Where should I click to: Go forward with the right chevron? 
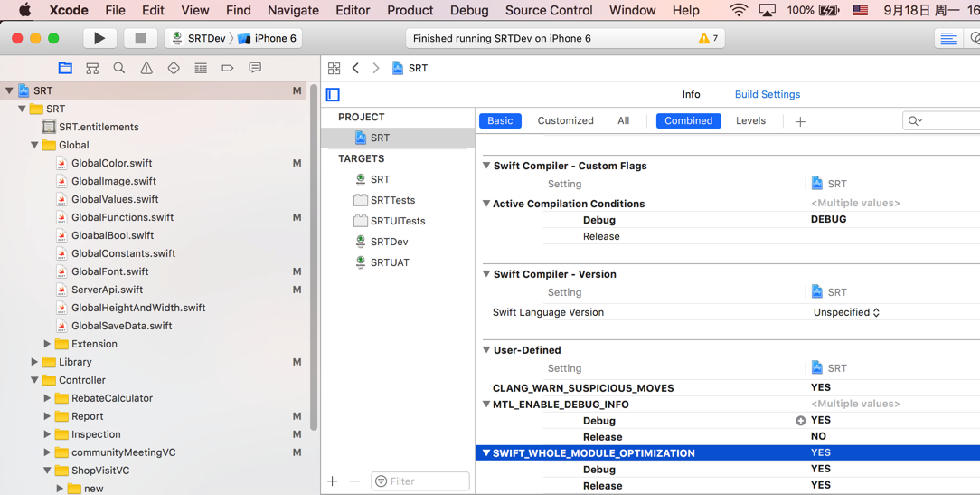pyautogui.click(x=375, y=68)
